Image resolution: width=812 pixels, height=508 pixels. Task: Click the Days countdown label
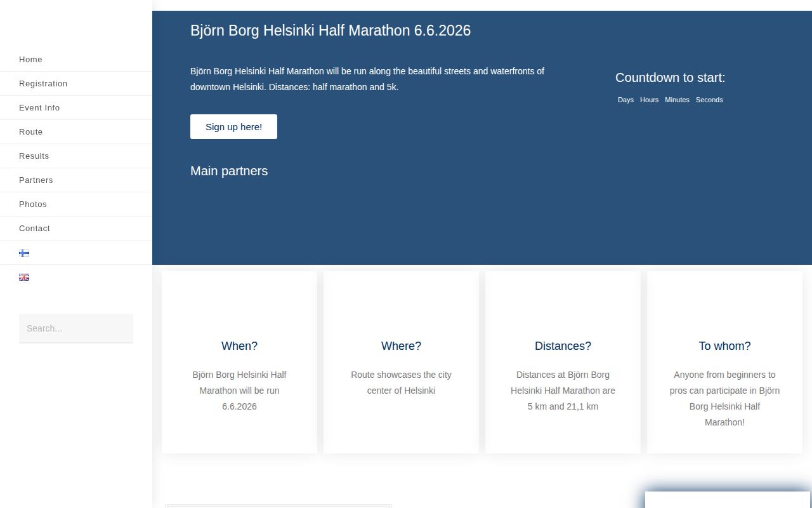[625, 100]
